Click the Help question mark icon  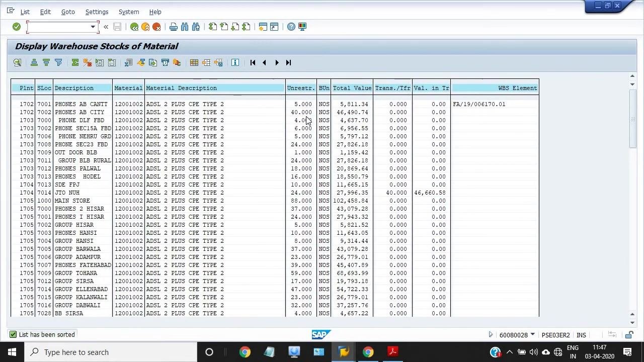tap(291, 27)
